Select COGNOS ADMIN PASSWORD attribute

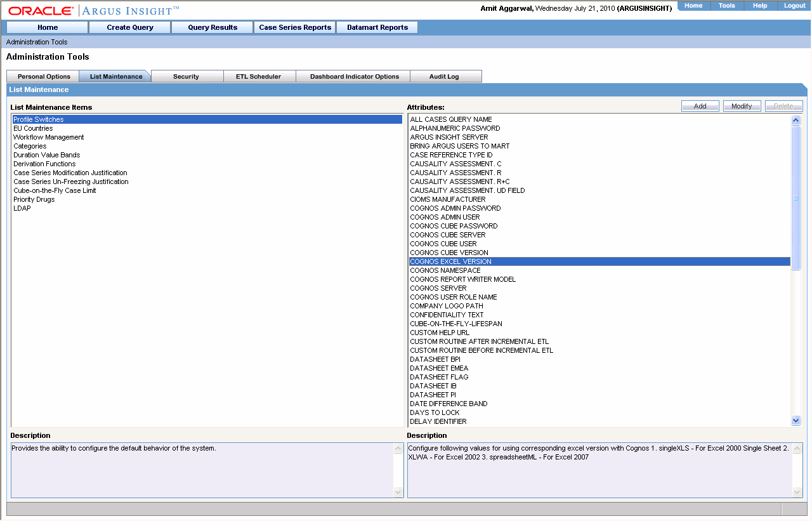click(x=599, y=208)
